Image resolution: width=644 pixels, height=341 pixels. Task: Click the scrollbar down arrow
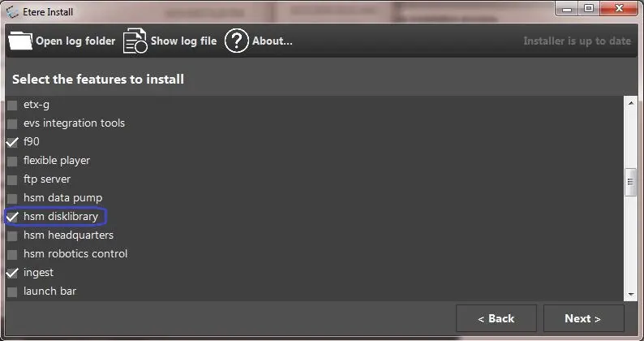click(631, 295)
